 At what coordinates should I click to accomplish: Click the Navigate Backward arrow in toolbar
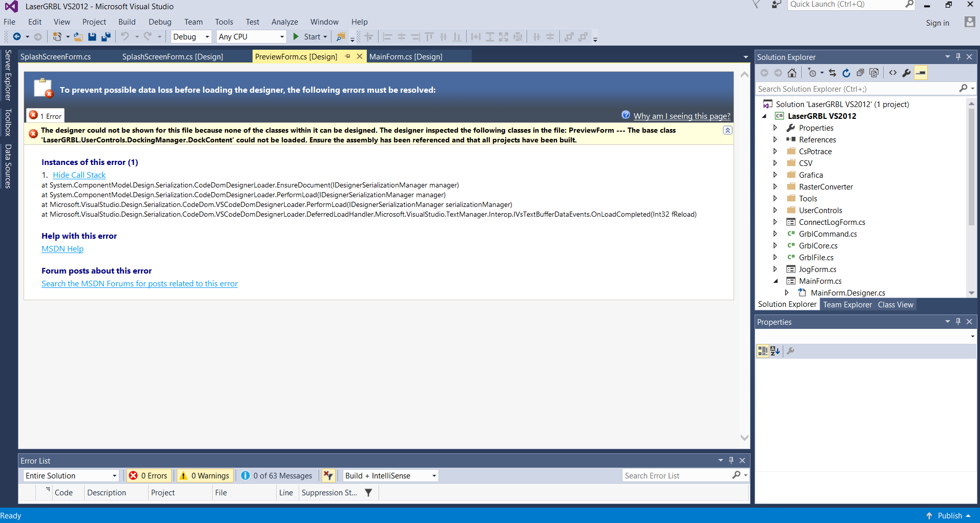point(17,36)
